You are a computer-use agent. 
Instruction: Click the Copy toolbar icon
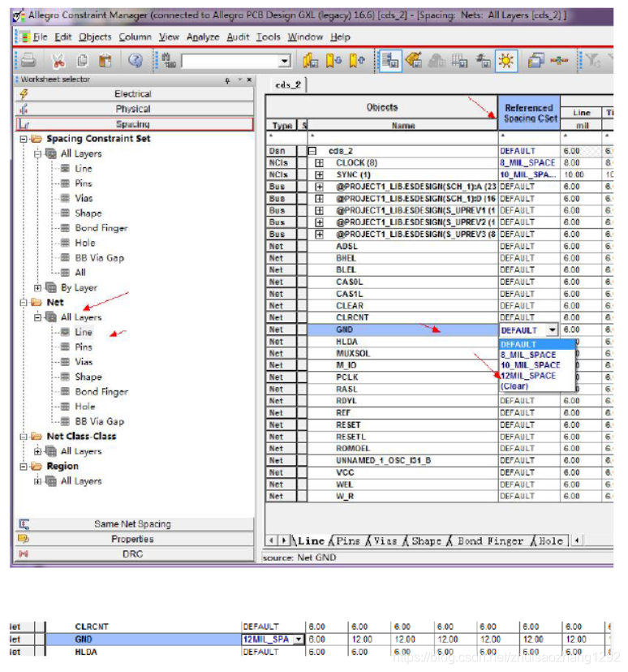[x=83, y=60]
